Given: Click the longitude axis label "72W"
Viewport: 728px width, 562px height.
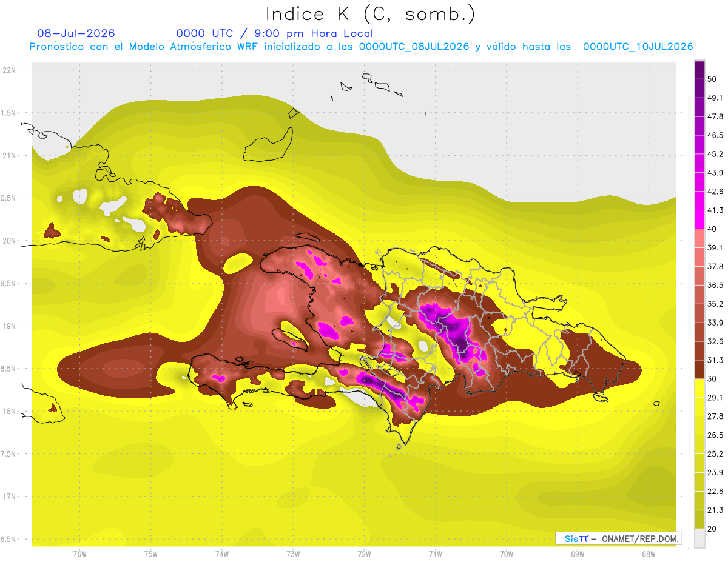Looking at the screenshot, I should pos(364,554).
